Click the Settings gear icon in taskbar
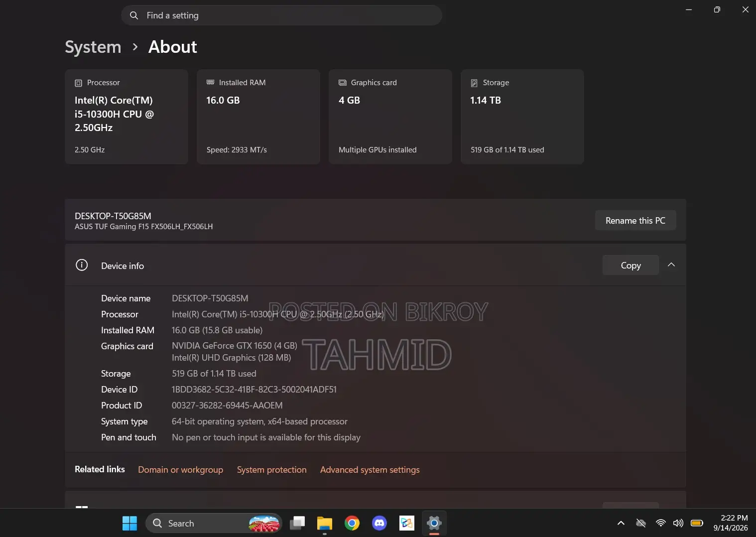Screen dimensions: 756x537 pyautogui.click(x=434, y=523)
